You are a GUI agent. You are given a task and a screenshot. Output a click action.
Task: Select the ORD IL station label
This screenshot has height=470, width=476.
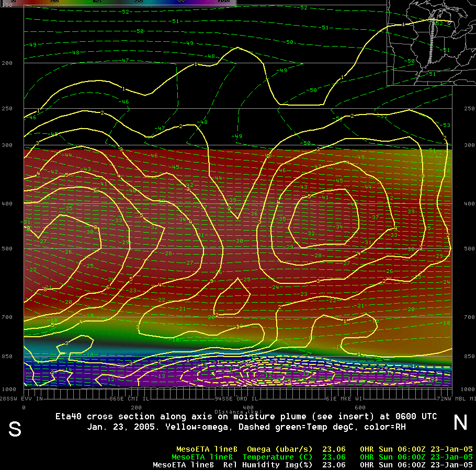pos(245,399)
